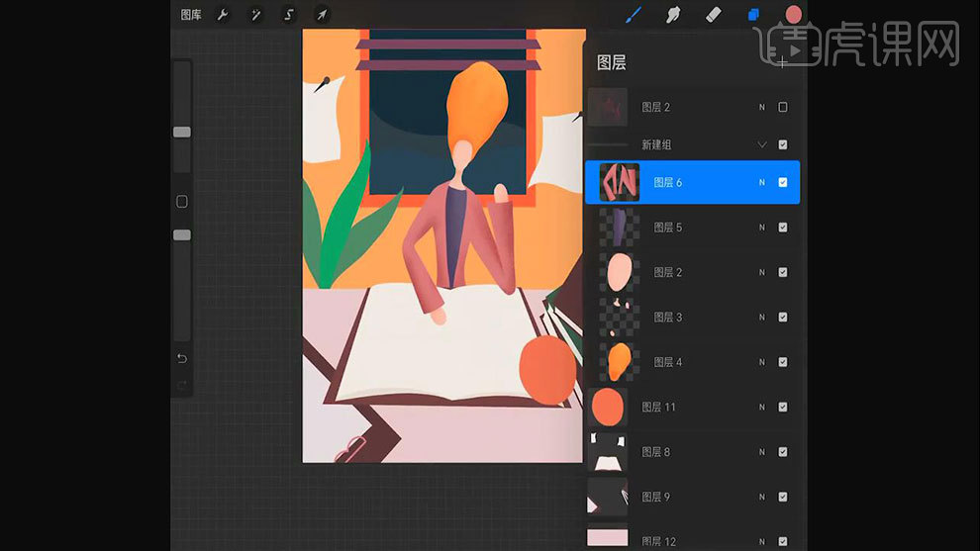Enable the unchecked topmost 图层 2 checkbox
This screenshot has height=551, width=980.
point(783,107)
